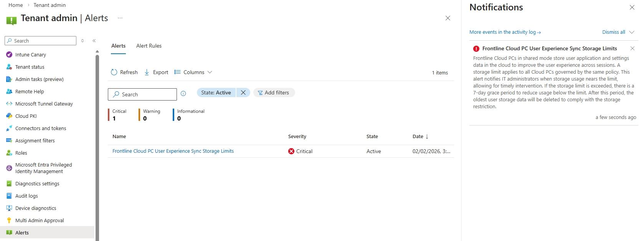Collapse the sidebar with double-chevron icon
Image resolution: width=644 pixels, height=241 pixels.
[94, 41]
